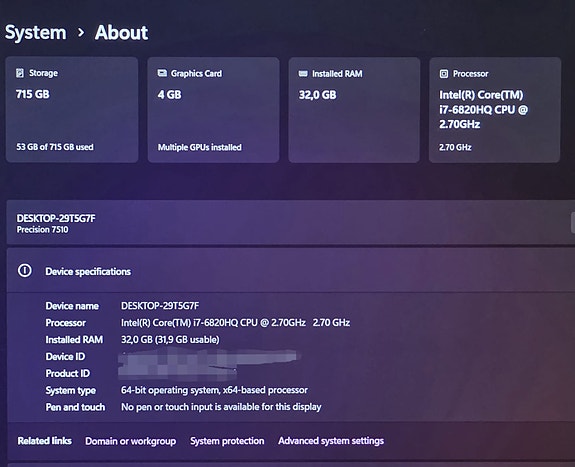Click the About page title
This screenshot has height=467, width=575.
(121, 33)
